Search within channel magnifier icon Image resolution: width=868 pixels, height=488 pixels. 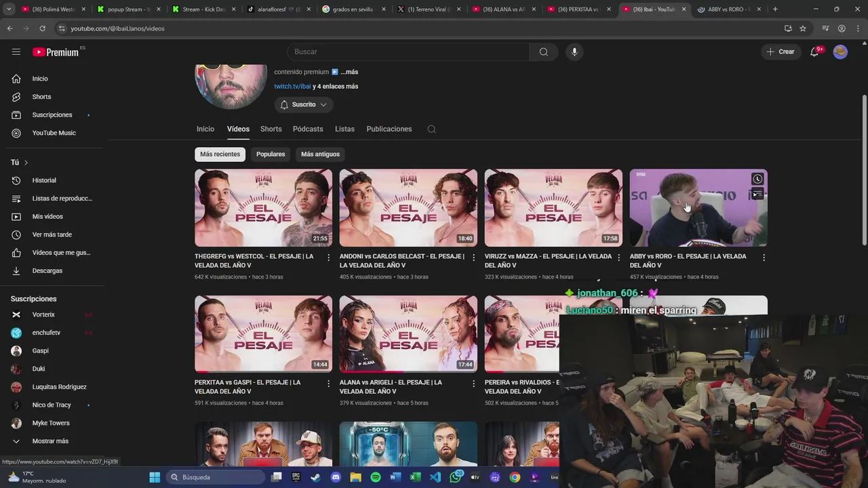tap(431, 129)
